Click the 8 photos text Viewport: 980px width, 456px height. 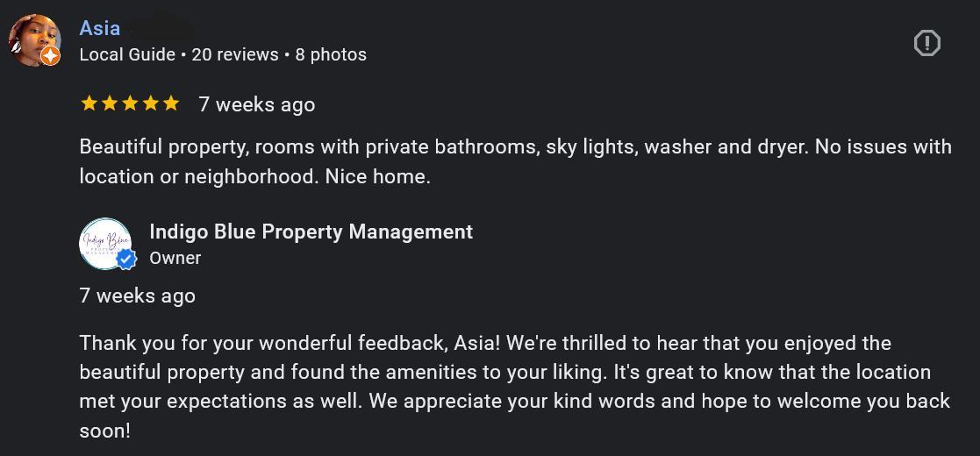click(x=331, y=54)
